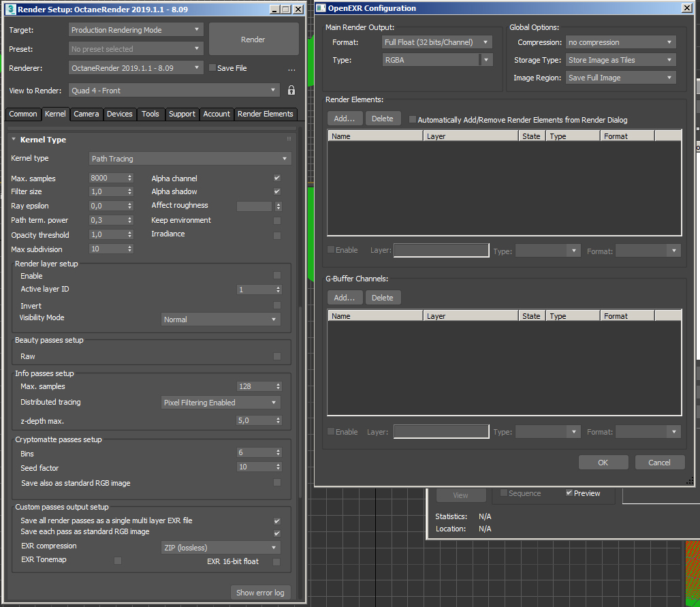This screenshot has width=700, height=607.
Task: Click the Render button
Action: pos(253,40)
